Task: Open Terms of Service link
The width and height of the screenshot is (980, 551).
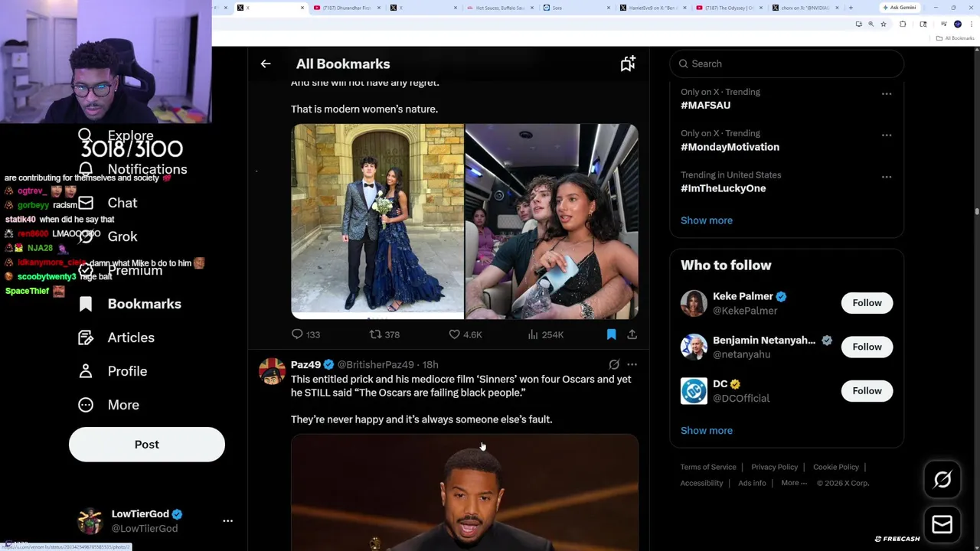Action: 708,467
